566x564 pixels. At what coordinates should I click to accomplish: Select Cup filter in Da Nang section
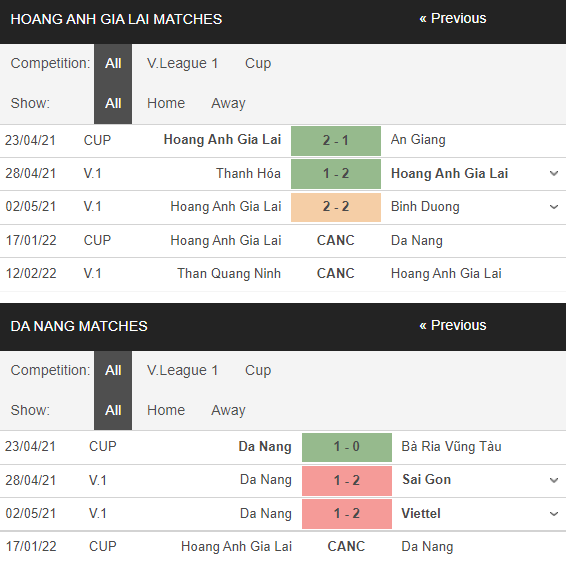coord(258,370)
